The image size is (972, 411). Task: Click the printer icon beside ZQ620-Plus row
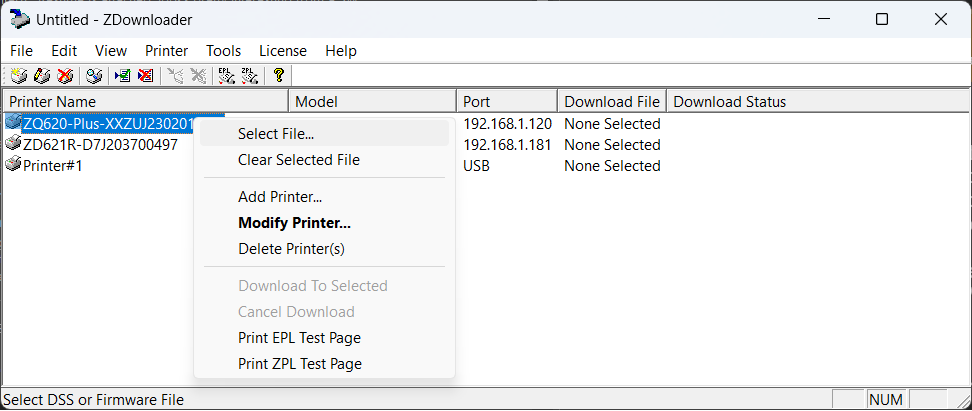13,123
